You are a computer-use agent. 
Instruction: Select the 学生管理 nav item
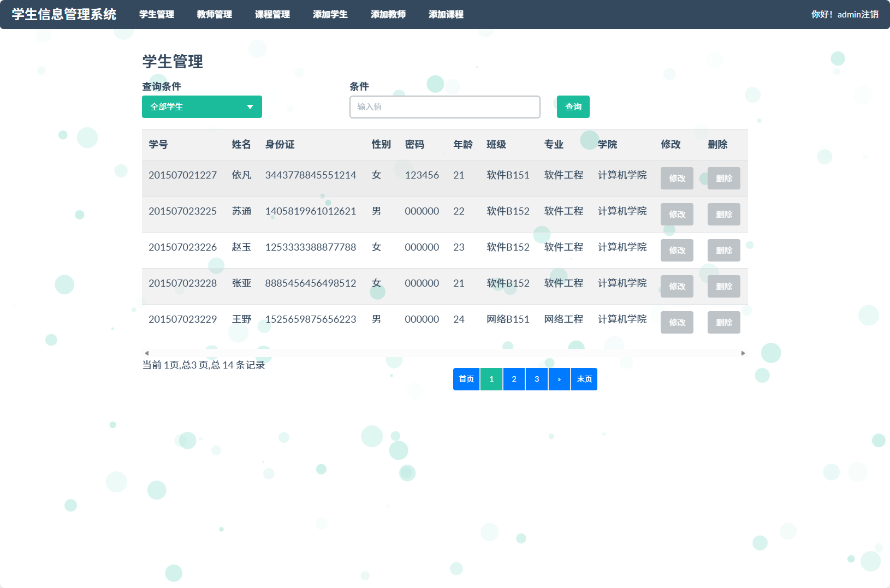click(x=156, y=14)
